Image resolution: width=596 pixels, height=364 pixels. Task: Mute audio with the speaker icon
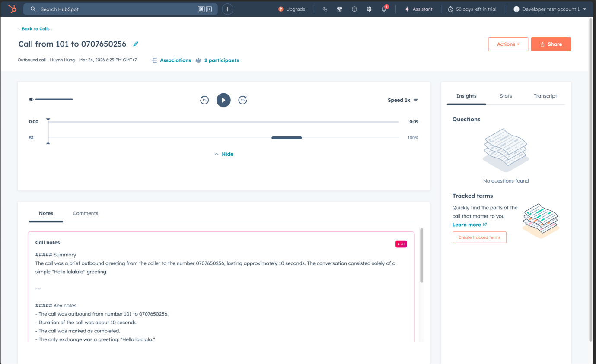tap(31, 99)
